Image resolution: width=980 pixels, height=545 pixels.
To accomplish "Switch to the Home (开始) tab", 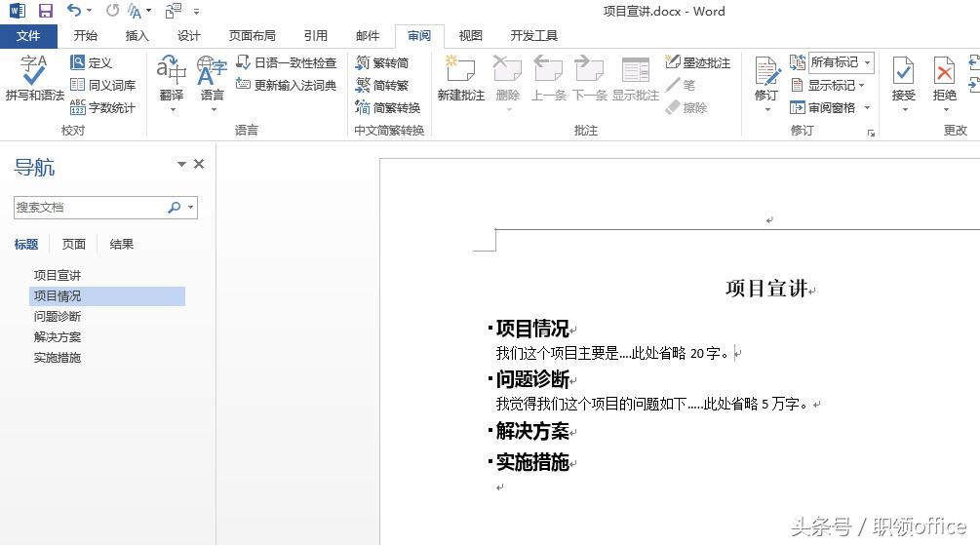I will click(85, 36).
